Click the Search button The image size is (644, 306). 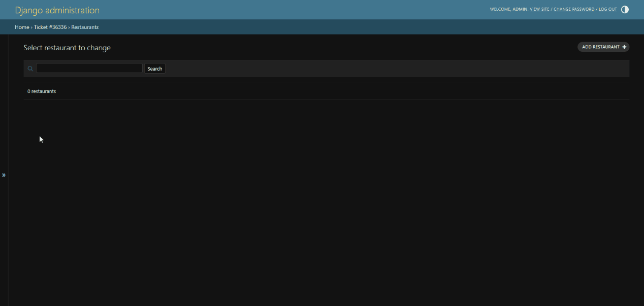click(x=155, y=69)
